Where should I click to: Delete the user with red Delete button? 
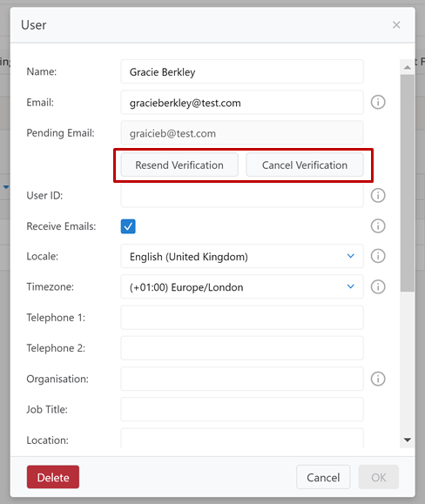tap(53, 477)
